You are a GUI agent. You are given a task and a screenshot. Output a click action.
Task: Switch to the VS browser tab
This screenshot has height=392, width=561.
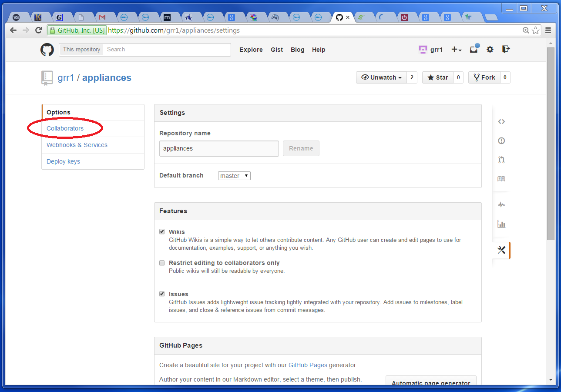tap(16, 17)
